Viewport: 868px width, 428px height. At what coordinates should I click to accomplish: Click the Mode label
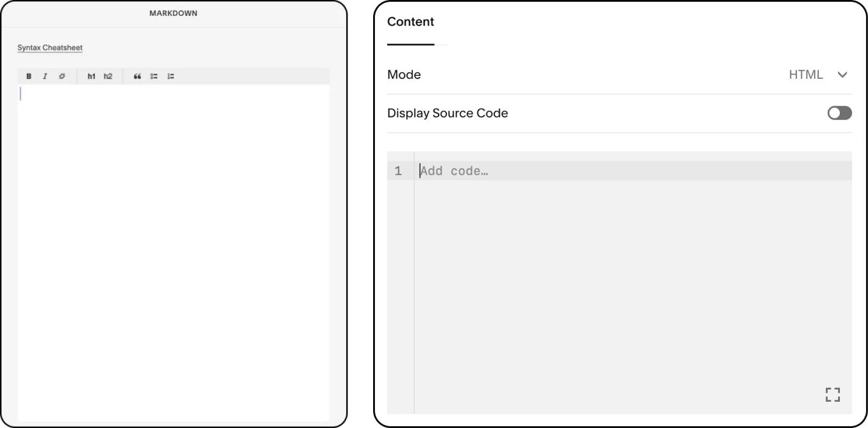pos(404,75)
